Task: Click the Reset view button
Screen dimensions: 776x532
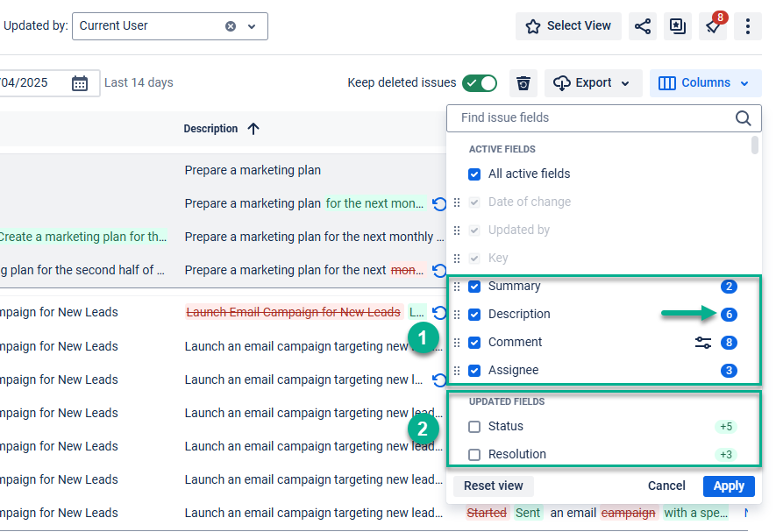Action: tap(493, 486)
